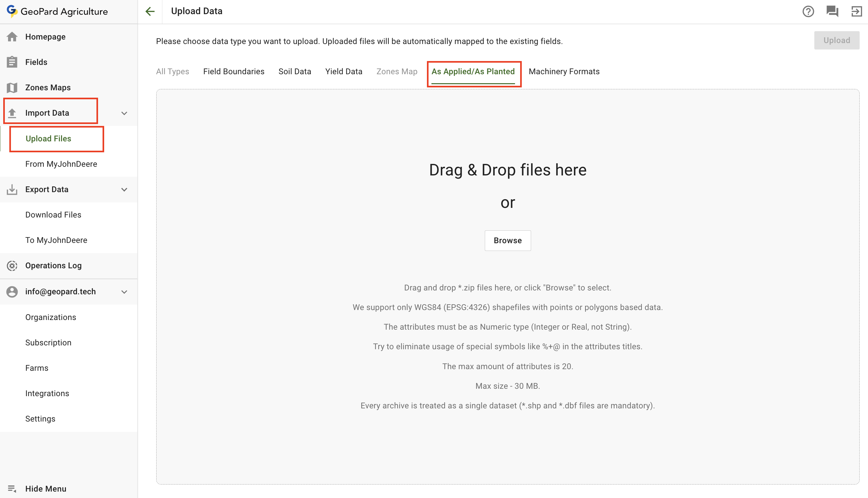Viewport: 868px width, 498px height.
Task: Click the Browse button
Action: 507,240
